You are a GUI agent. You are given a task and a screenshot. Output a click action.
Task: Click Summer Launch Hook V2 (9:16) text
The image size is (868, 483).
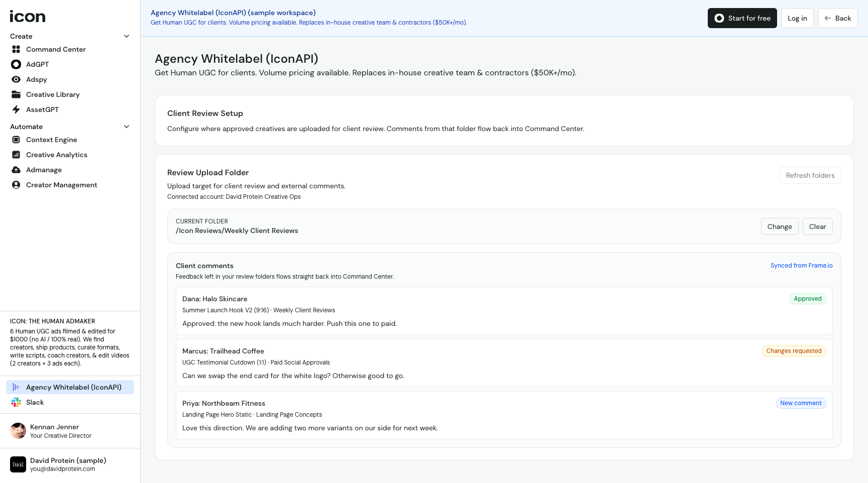click(x=226, y=310)
